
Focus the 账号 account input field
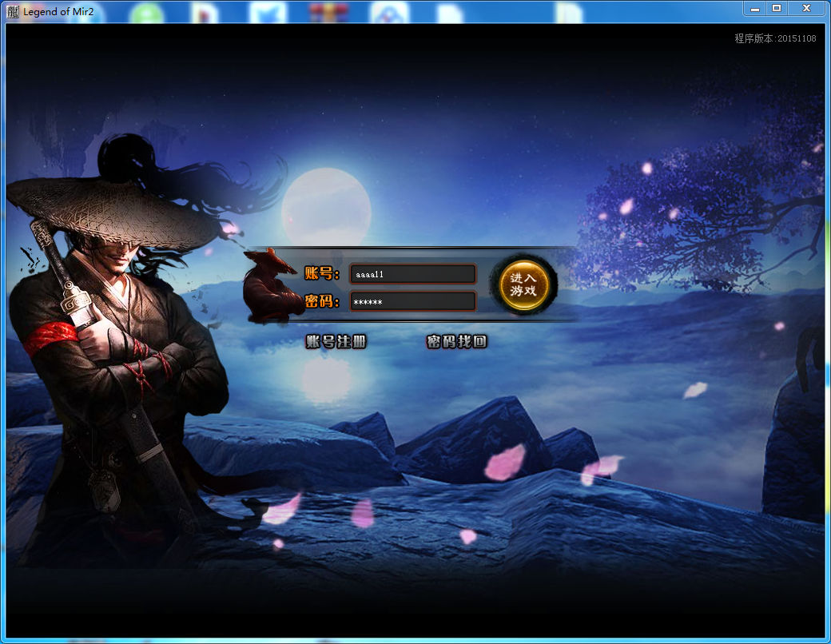tap(413, 274)
